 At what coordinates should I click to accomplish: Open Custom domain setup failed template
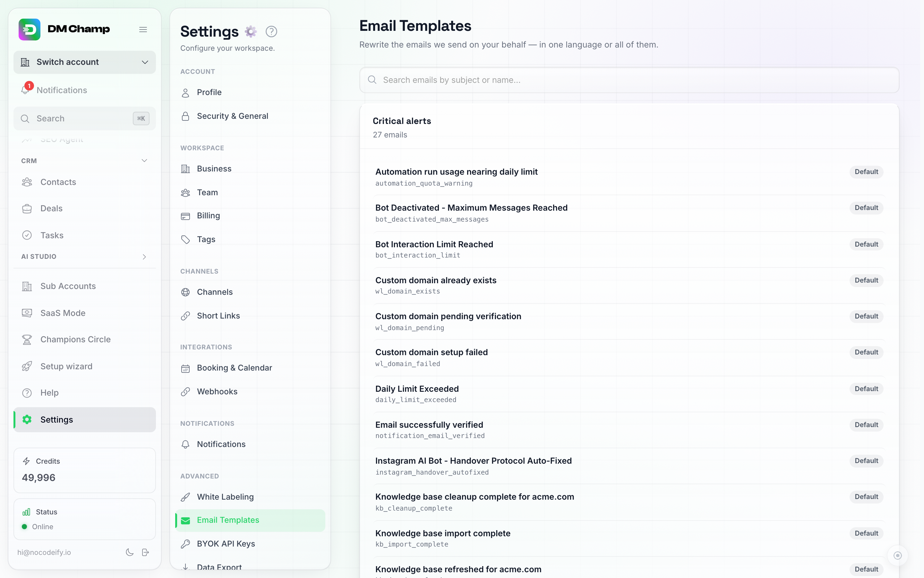[629, 357]
